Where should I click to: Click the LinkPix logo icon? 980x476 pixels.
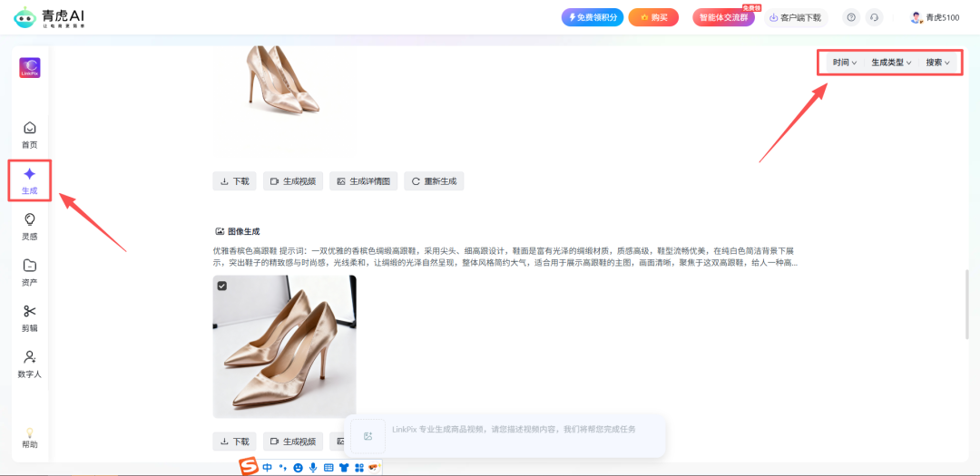click(x=30, y=68)
